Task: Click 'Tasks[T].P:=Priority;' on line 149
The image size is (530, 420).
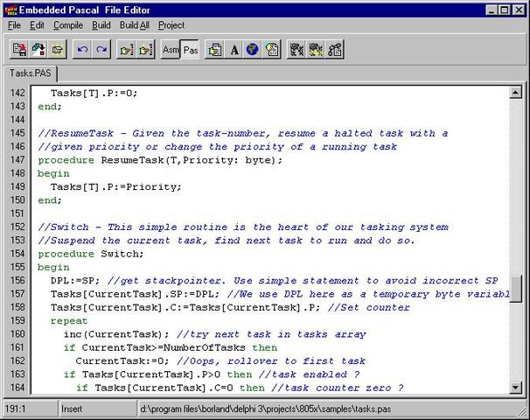Action: point(116,187)
